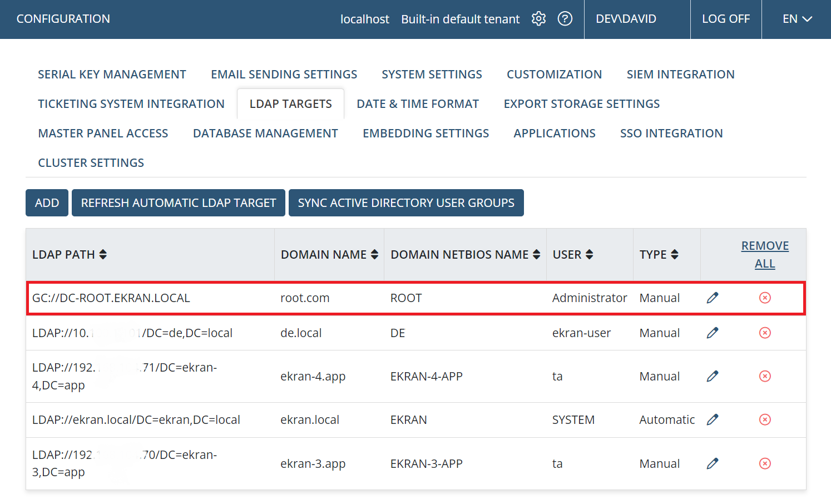Edit the root.com LDAP target
Image resolution: width=831 pixels, height=504 pixels.
click(x=713, y=298)
